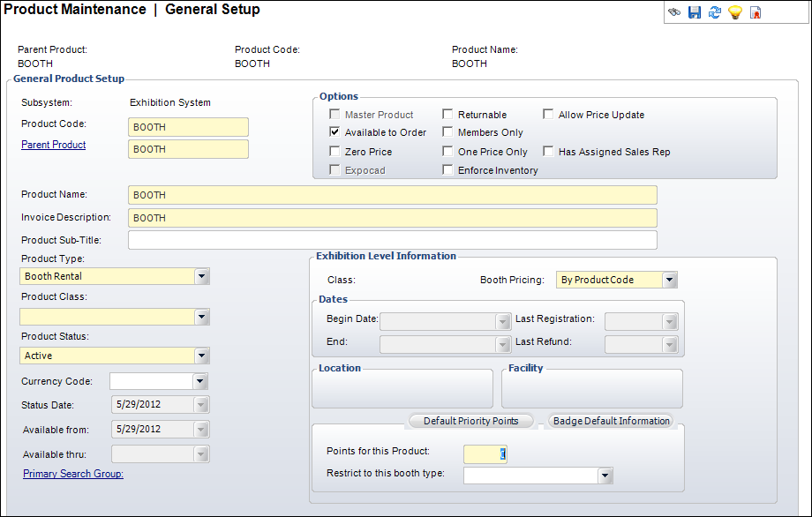Screen dimensions: 812x517
Task: Click the Primary Search Group link
Action: (72, 474)
